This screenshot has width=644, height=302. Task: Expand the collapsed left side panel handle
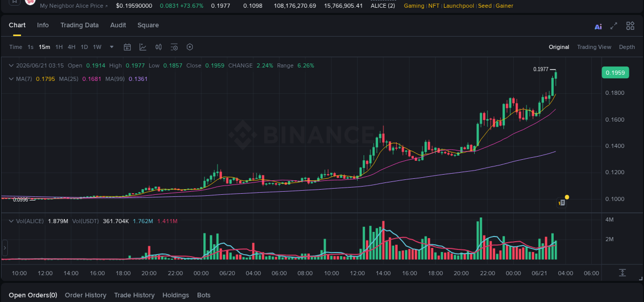click(5, 248)
